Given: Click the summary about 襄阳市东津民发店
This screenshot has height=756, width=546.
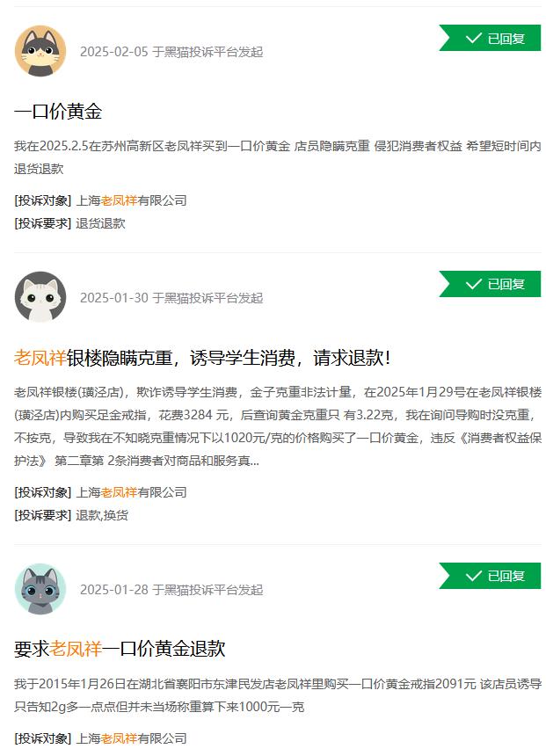Looking at the screenshot, I should (x=277, y=695).
